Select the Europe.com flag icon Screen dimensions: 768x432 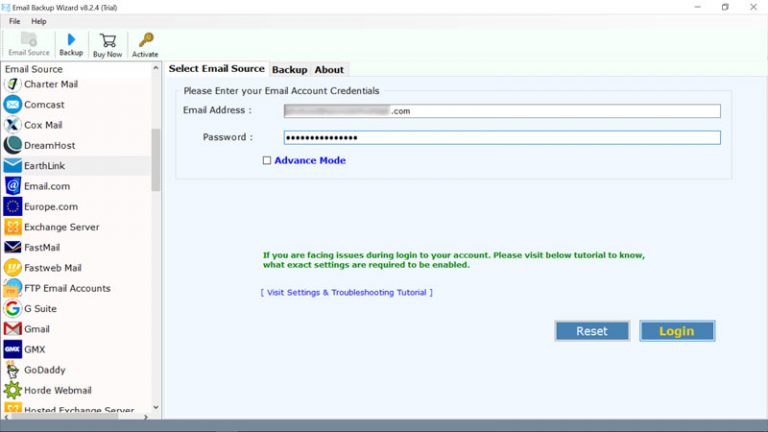pos(12,207)
